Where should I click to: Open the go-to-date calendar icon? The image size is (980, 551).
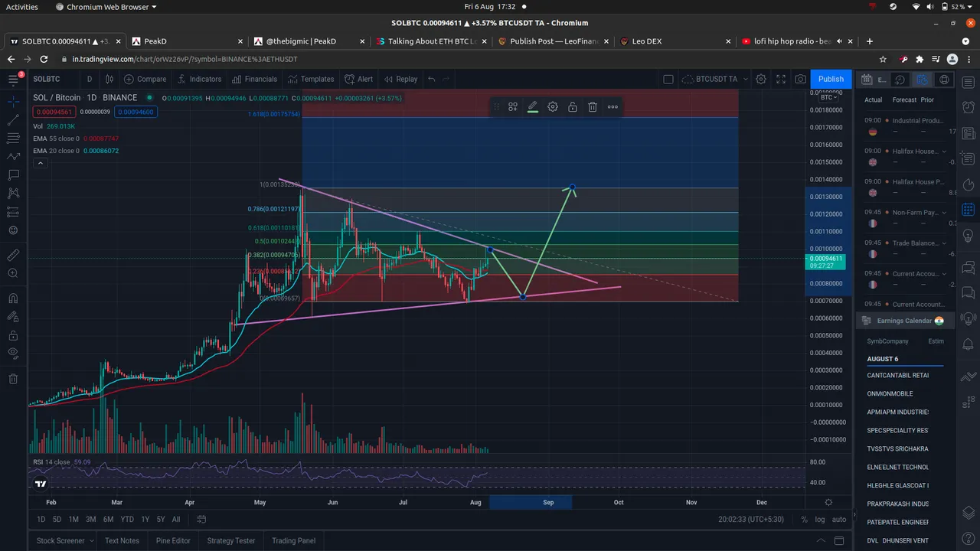click(202, 519)
